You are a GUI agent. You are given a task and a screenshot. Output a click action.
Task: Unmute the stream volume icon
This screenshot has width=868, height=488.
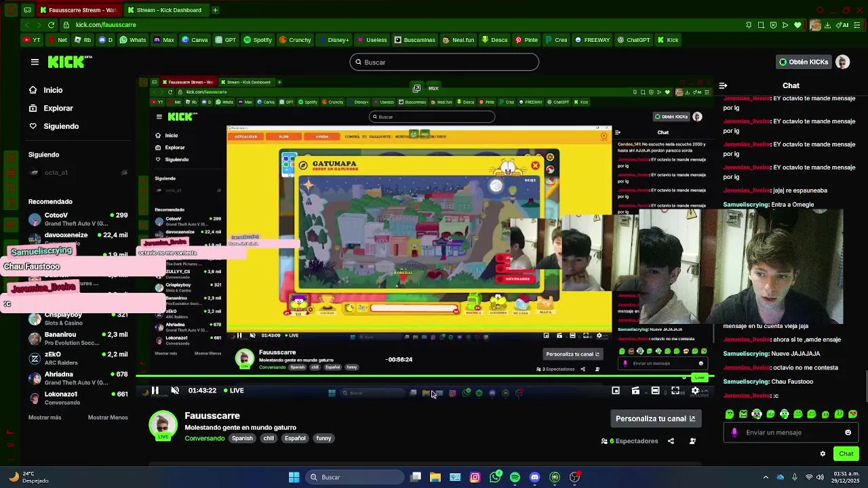(x=175, y=390)
